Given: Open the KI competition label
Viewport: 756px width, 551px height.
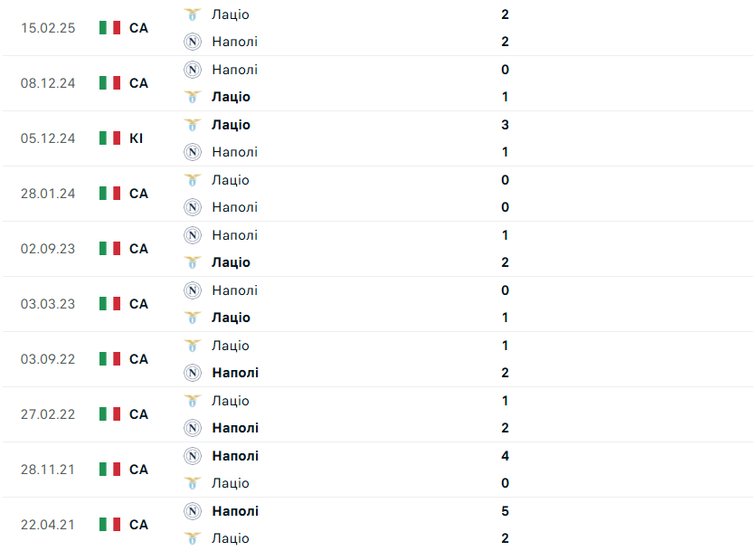Looking at the screenshot, I should coord(137,138).
